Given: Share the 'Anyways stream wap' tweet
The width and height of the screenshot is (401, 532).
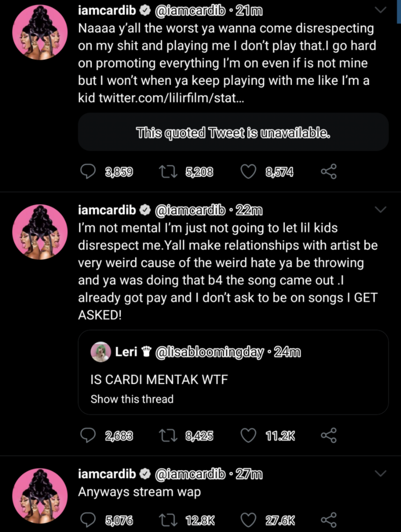Looking at the screenshot, I should click(x=329, y=520).
